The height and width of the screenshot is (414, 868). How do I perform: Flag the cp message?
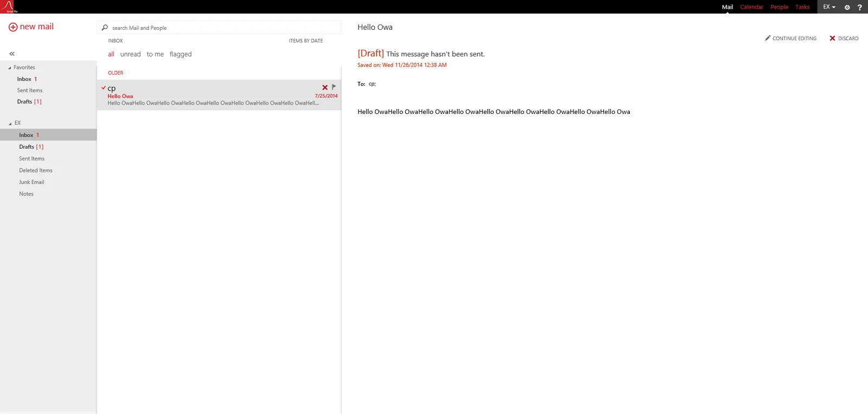tap(334, 87)
